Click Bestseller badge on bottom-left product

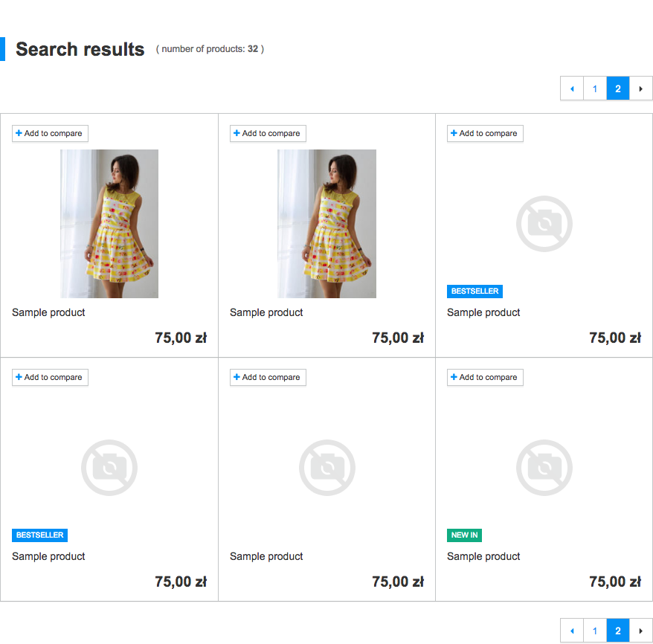click(x=39, y=535)
